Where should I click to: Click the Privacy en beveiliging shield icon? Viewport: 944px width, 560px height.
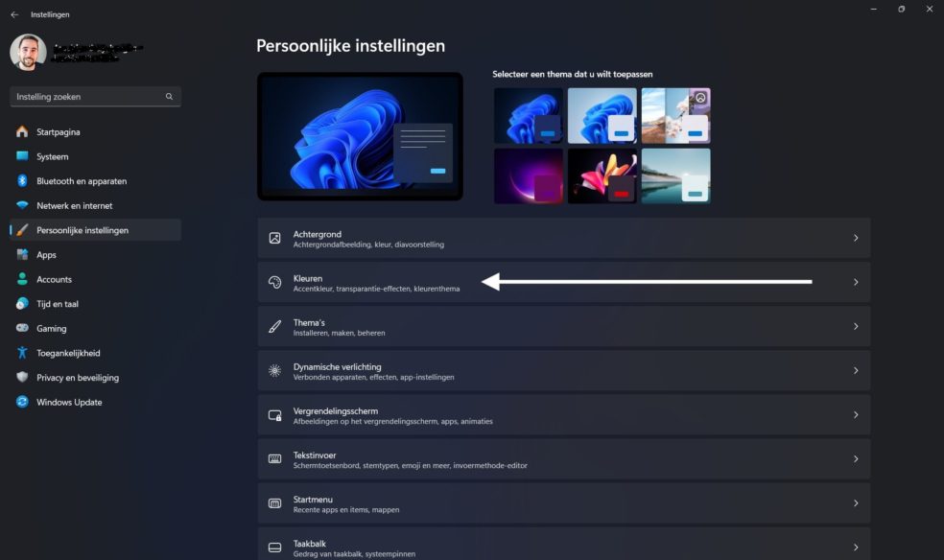(x=22, y=377)
